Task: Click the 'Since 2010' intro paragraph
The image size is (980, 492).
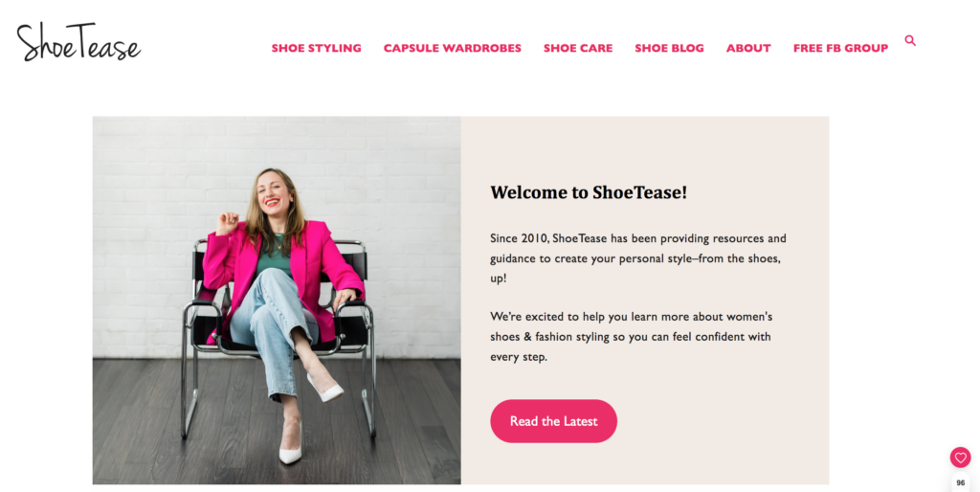Action: [x=638, y=258]
